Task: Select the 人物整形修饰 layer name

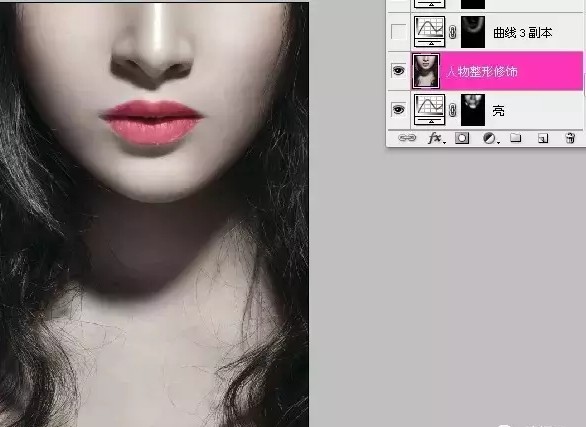Action: pos(482,71)
